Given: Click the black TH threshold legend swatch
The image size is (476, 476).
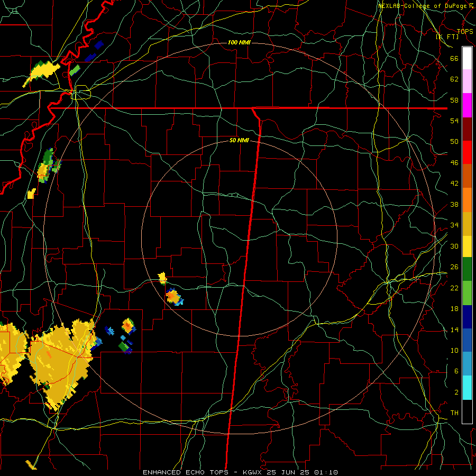Looking at the screenshot, I should [467, 411].
